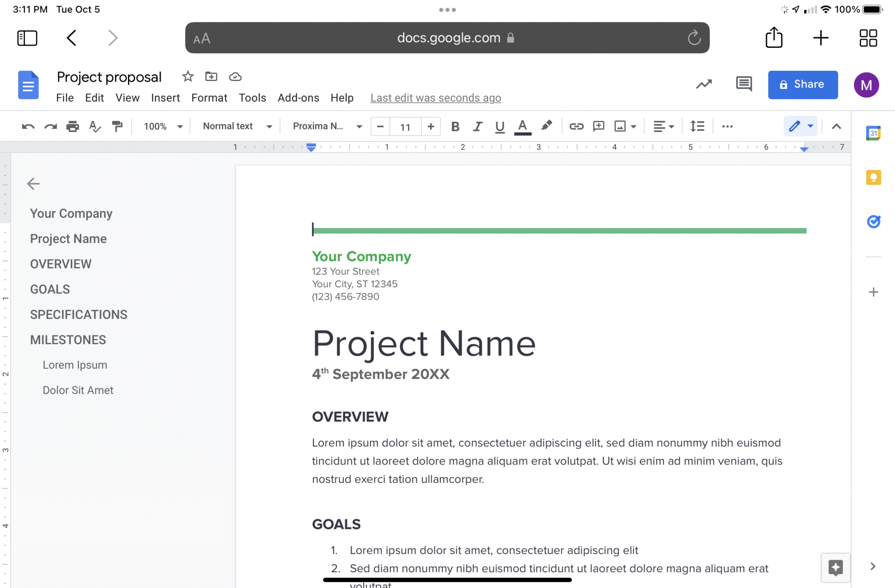Image resolution: width=895 pixels, height=588 pixels.
Task: Open the Normal text style dropdown
Action: [x=237, y=126]
